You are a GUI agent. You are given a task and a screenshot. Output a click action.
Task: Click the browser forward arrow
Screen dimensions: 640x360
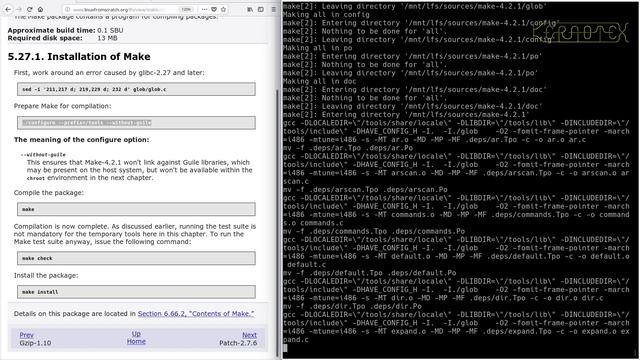(19, 9)
